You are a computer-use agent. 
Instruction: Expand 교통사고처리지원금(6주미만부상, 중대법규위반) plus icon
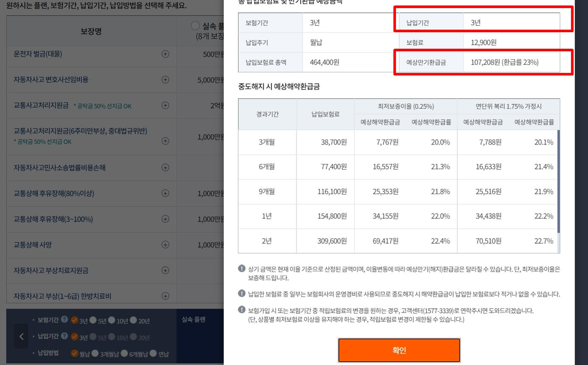(165, 140)
